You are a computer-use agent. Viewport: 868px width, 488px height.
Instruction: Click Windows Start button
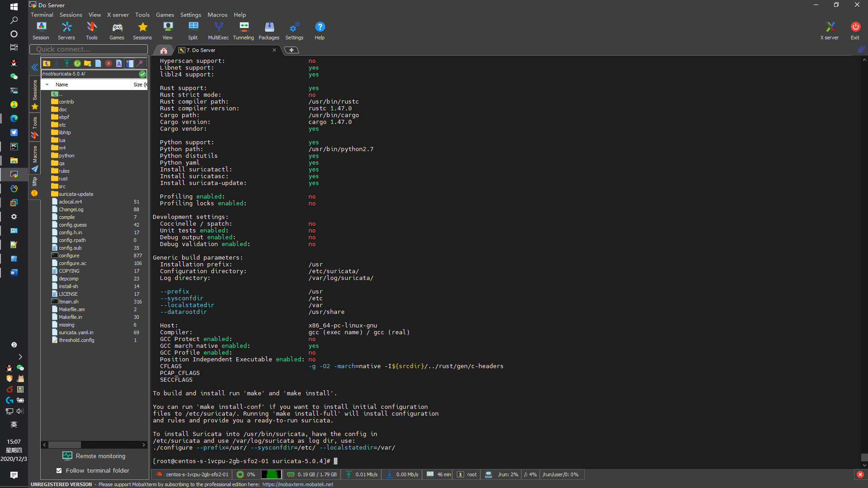click(14, 7)
